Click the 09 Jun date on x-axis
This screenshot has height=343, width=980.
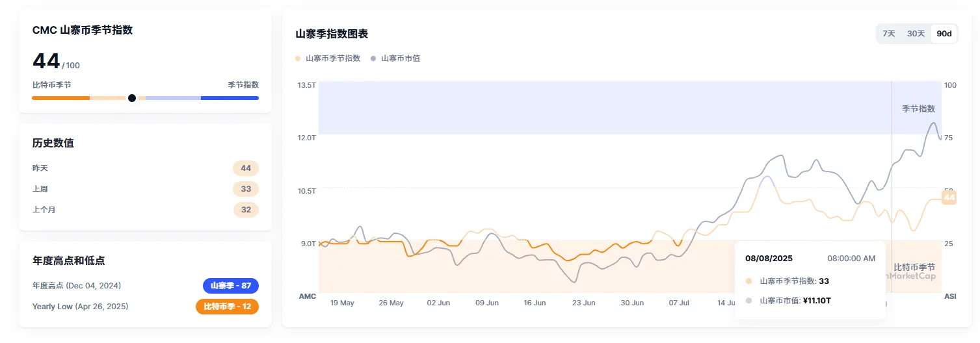pyautogui.click(x=487, y=303)
